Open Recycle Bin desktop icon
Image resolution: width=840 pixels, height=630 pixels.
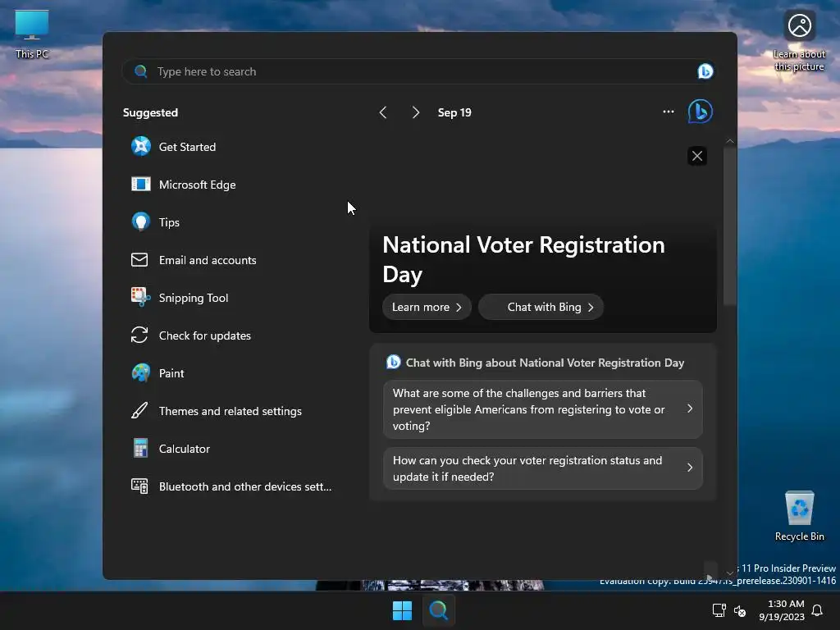pos(799,515)
